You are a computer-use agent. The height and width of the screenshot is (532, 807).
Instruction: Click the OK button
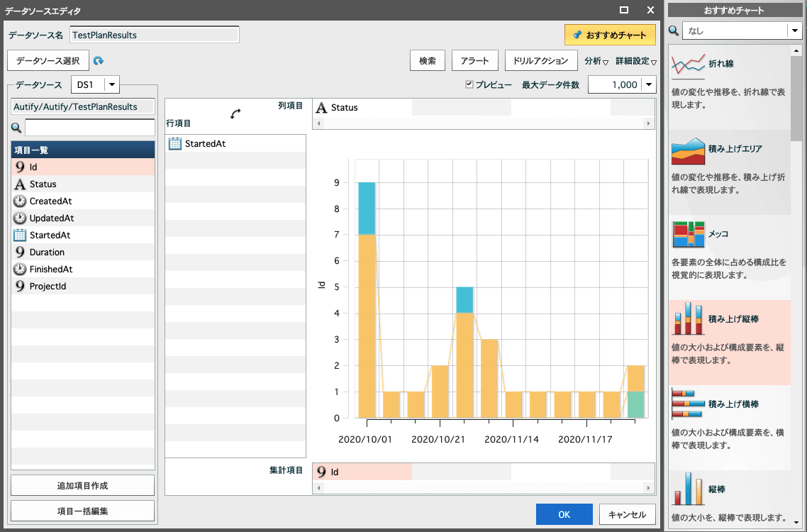564,514
